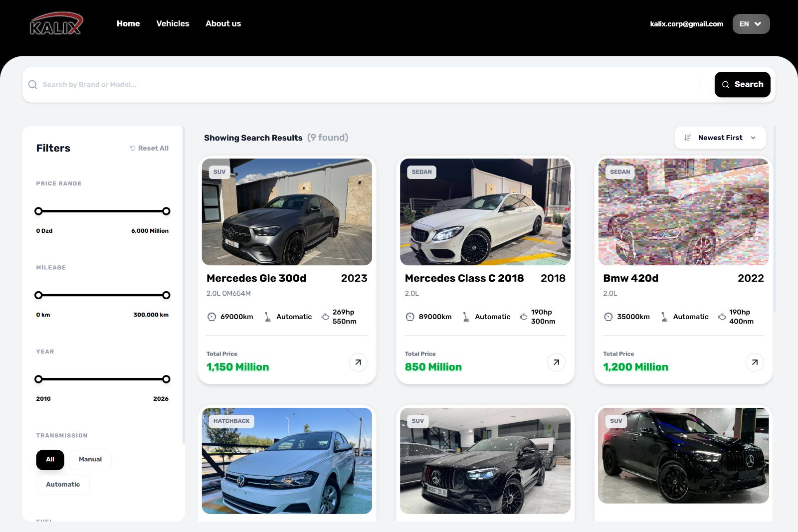This screenshot has height=532, width=798.
Task: Open Mercedes Gle 300d details arrow
Action: (x=358, y=362)
